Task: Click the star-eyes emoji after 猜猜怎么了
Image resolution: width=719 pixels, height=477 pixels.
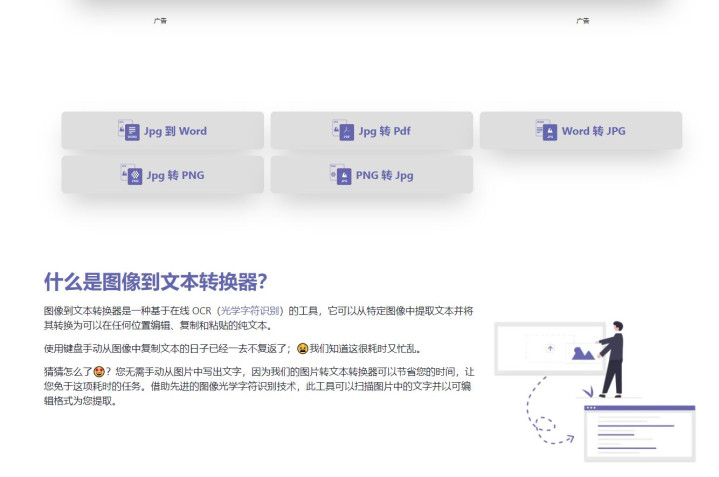Action: [99, 372]
